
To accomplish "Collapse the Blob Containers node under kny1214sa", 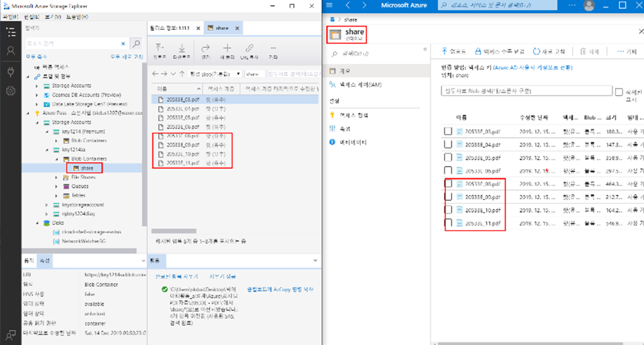I will tap(57, 159).
